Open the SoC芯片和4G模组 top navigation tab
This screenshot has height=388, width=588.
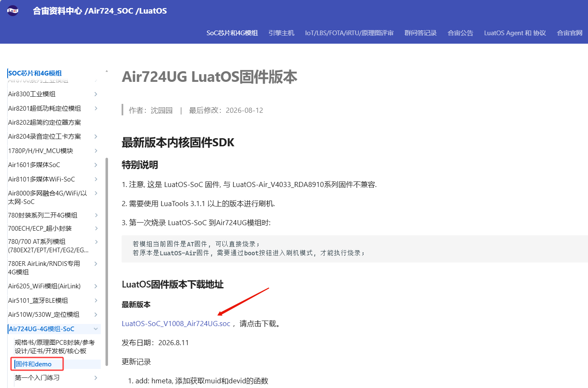pos(232,33)
